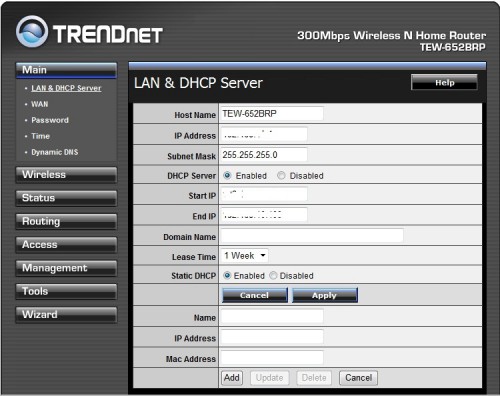The image size is (500, 396).
Task: Click the static DHCP IP Address field
Action: point(272,337)
